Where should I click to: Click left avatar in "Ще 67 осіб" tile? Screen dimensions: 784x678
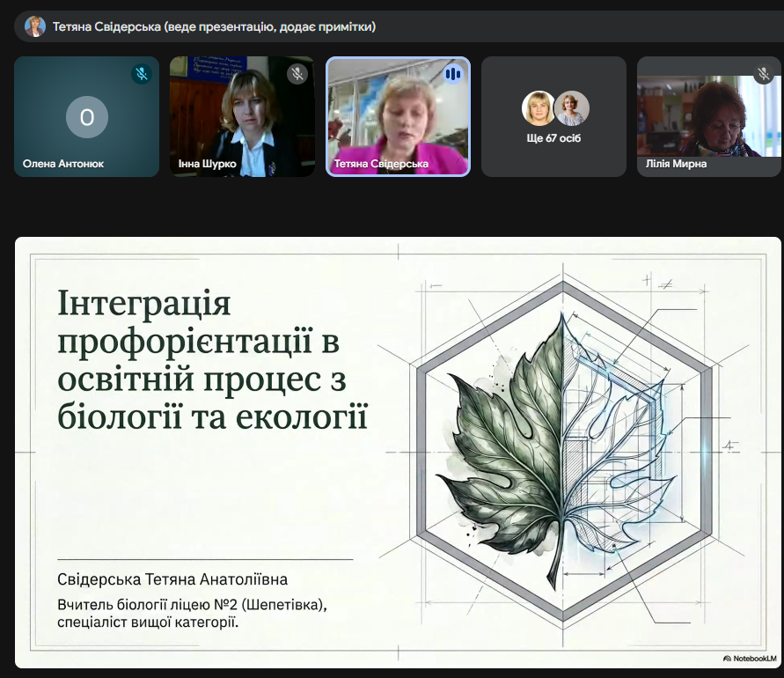click(538, 108)
